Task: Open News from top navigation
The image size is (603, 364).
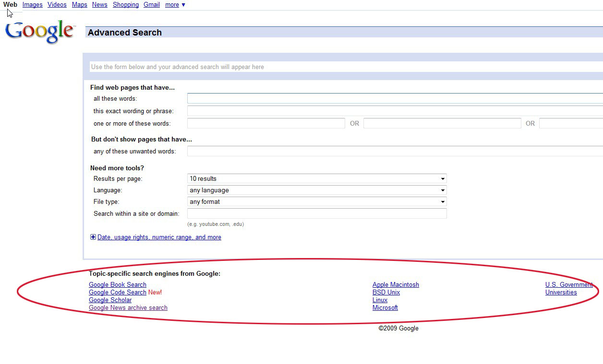Action: coord(100,5)
